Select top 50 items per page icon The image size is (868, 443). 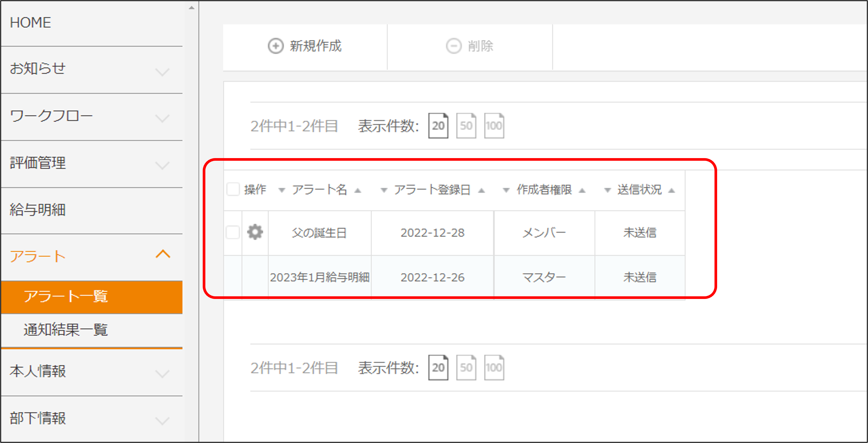[466, 126]
